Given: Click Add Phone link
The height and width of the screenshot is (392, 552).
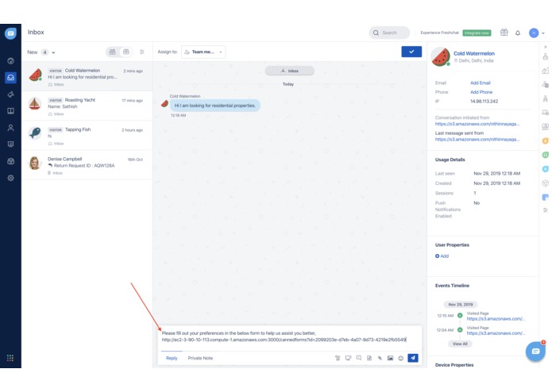Looking at the screenshot, I should [x=481, y=92].
